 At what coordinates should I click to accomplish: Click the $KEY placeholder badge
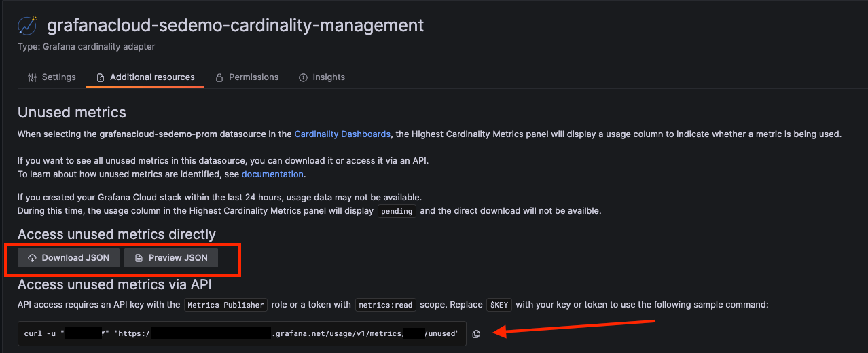click(x=499, y=305)
